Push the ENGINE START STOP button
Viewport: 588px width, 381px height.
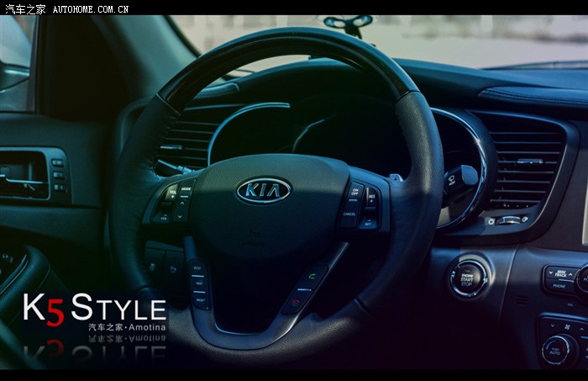click(467, 279)
